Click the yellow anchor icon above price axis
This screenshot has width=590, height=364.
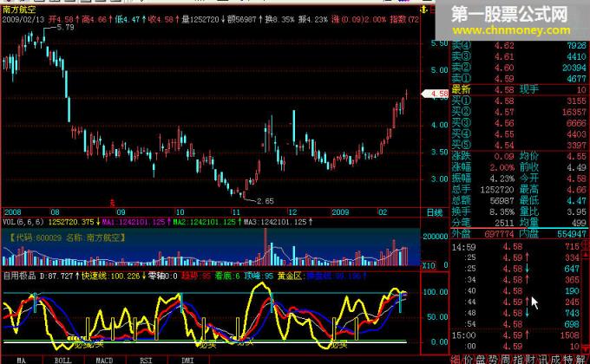coord(424,10)
